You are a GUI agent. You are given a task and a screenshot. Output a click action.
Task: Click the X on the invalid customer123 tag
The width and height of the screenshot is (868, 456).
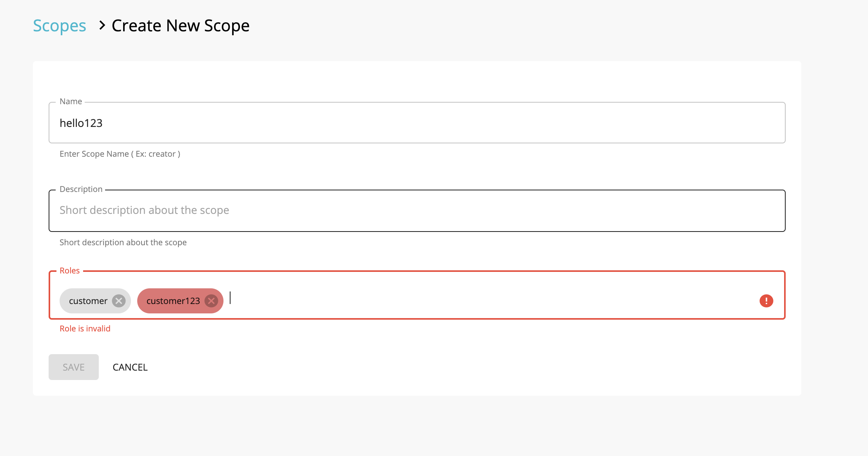click(x=211, y=301)
